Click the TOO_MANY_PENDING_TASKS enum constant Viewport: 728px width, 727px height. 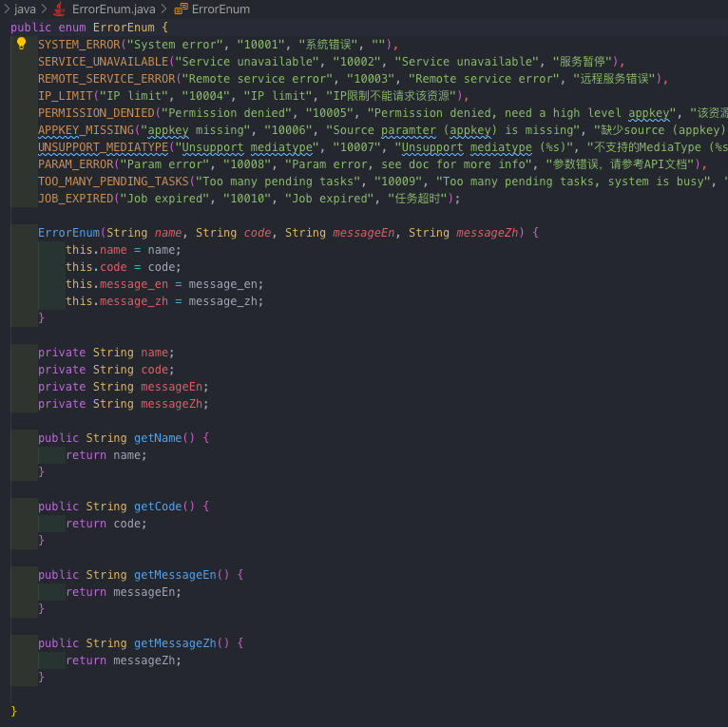[x=113, y=182]
